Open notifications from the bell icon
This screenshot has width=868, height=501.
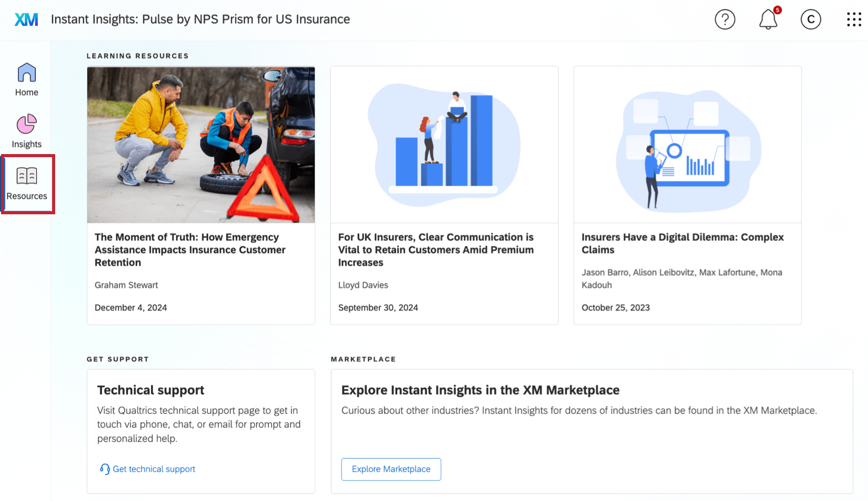pyautogui.click(x=767, y=20)
